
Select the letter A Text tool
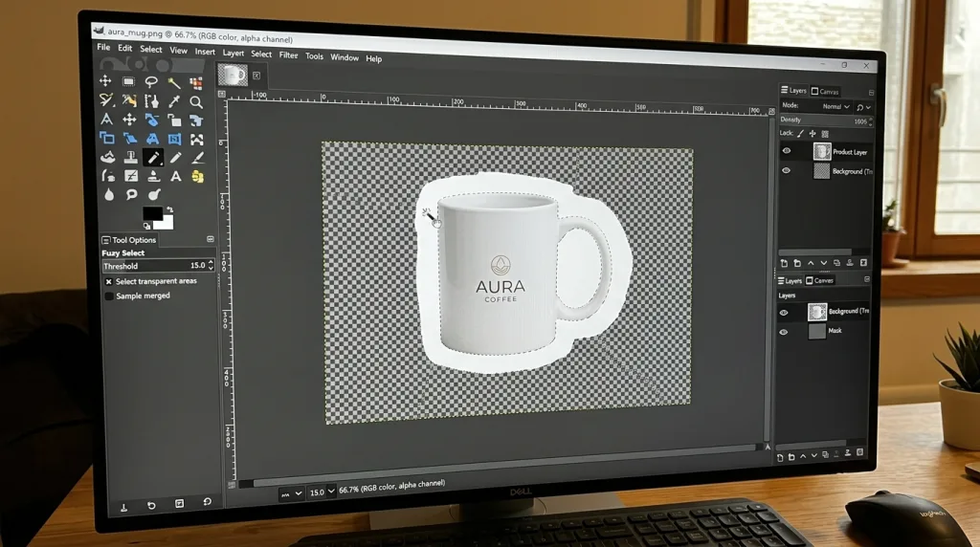tap(176, 177)
